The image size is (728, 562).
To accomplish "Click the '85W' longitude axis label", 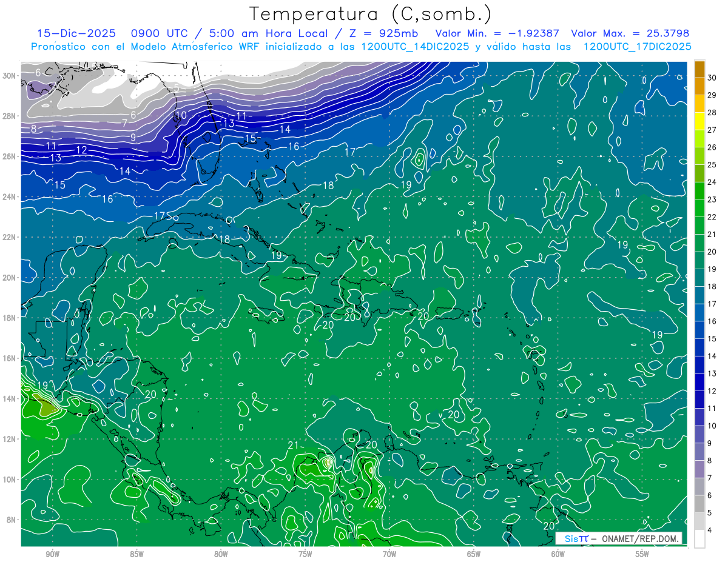I will [136, 555].
